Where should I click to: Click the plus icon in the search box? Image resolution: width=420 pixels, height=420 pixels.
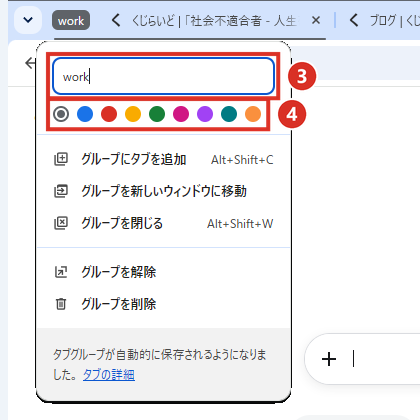click(x=329, y=359)
